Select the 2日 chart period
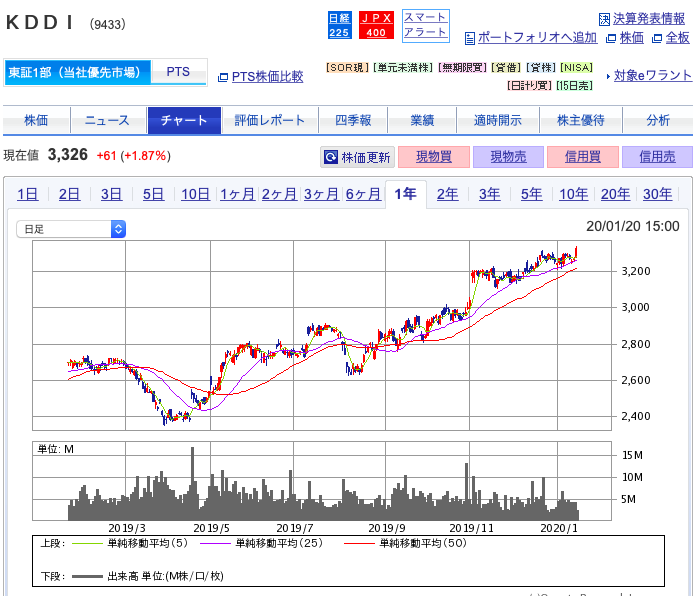The width and height of the screenshot is (700, 596). click(x=69, y=195)
